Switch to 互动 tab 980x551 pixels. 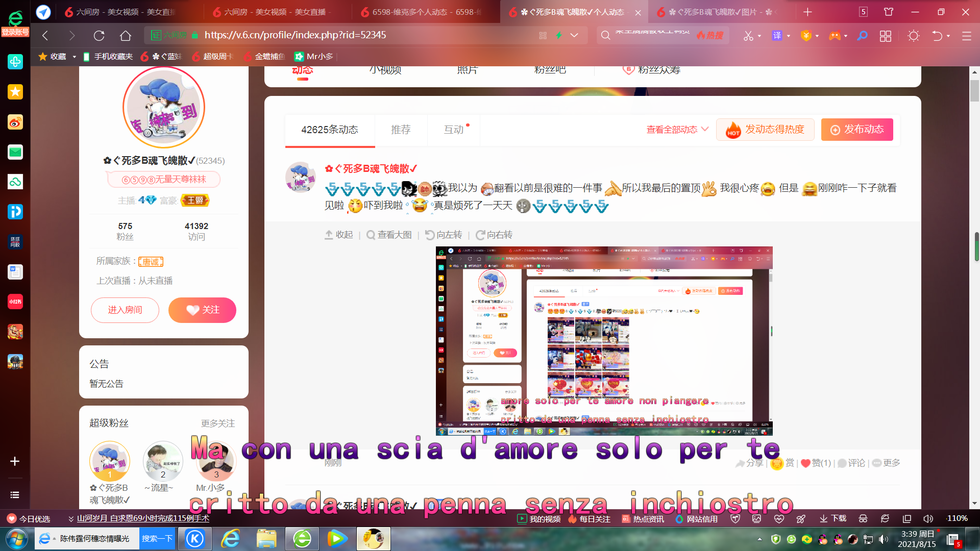point(454,130)
